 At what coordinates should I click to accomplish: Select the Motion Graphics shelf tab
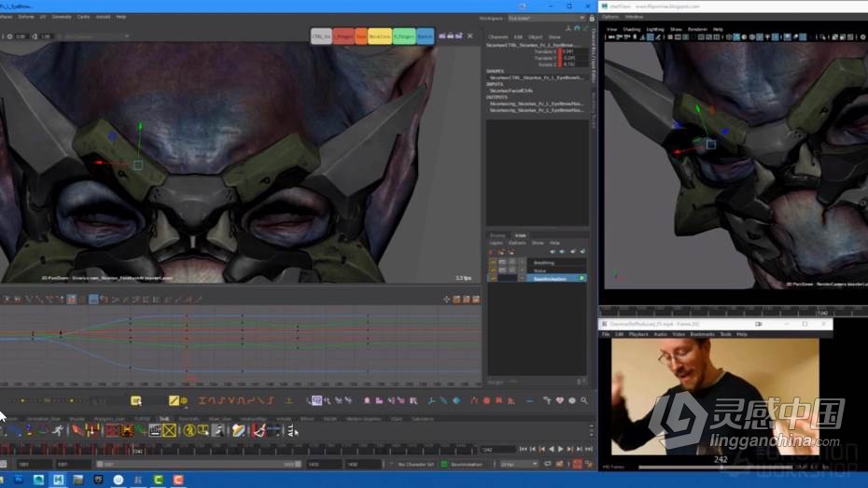pos(363,419)
